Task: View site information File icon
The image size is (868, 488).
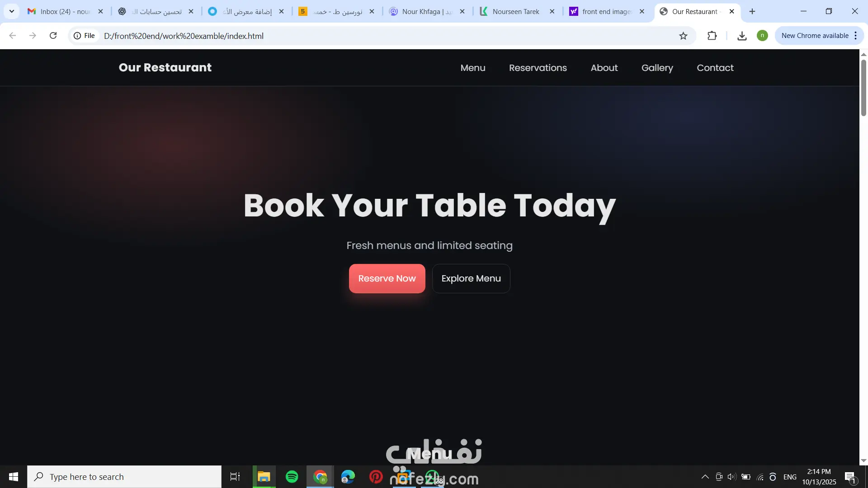Action: (x=85, y=36)
